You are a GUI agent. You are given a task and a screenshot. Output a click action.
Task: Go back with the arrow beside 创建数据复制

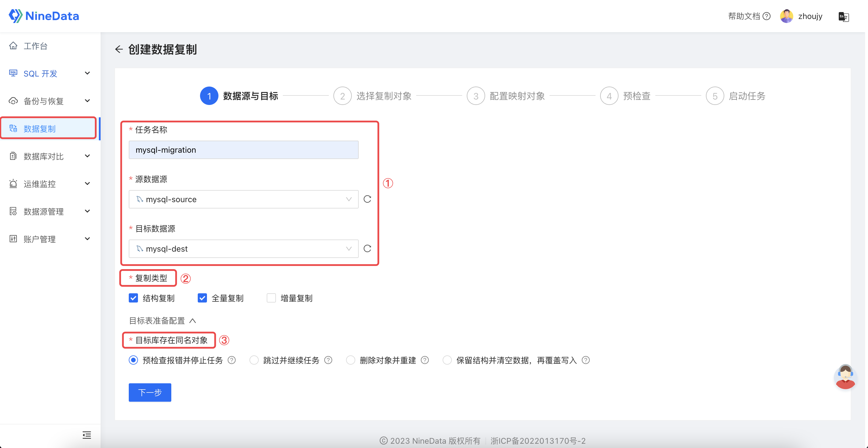coord(119,49)
